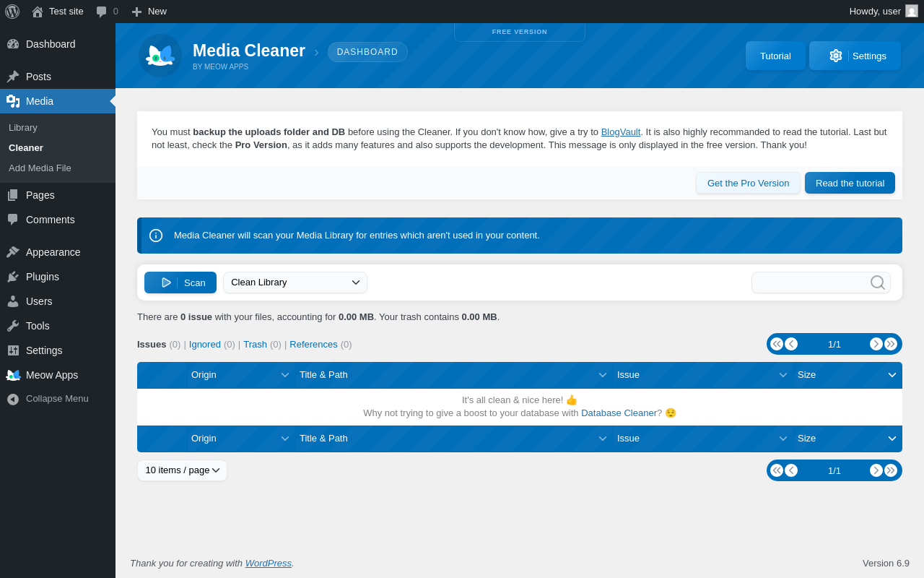
Task: Click Get the Pro Version button
Action: pos(748,183)
